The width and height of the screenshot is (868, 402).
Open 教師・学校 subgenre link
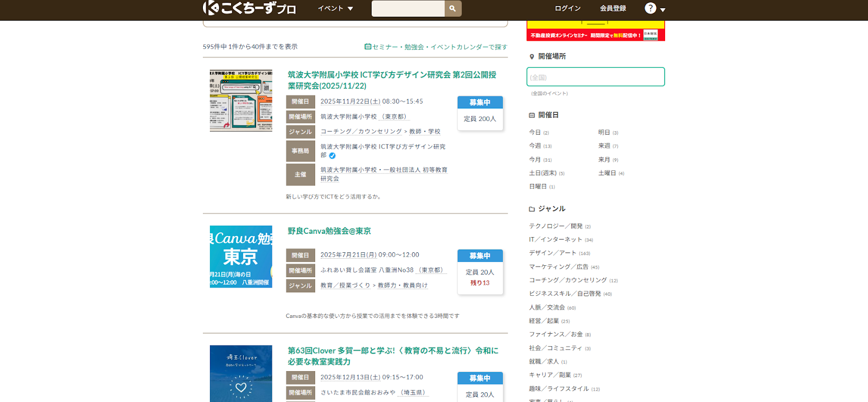click(x=425, y=132)
